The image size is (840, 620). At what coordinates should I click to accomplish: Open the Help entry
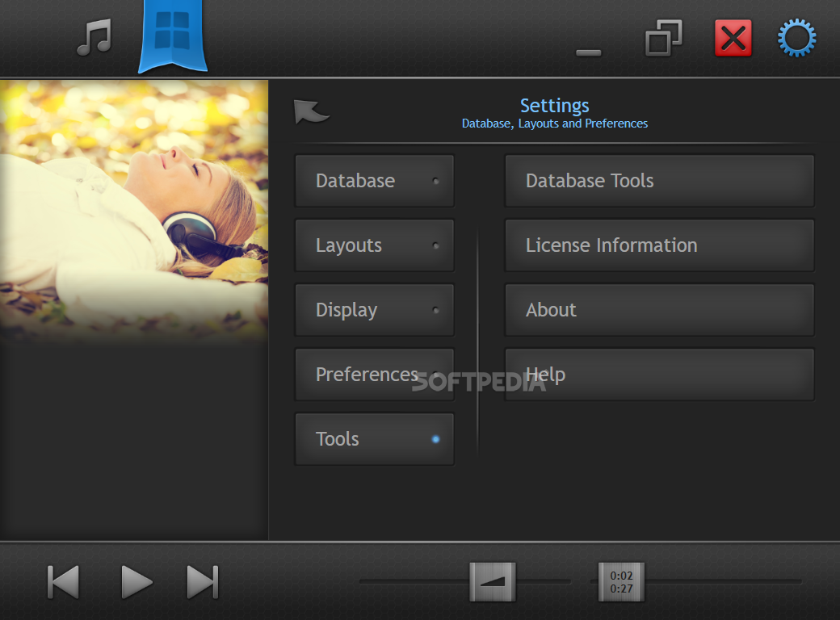tap(659, 375)
